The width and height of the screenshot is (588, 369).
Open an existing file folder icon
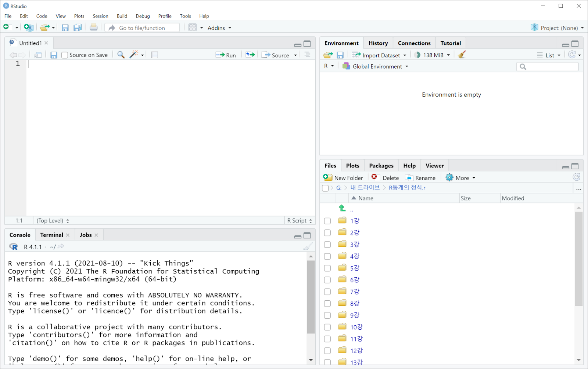pos(45,28)
